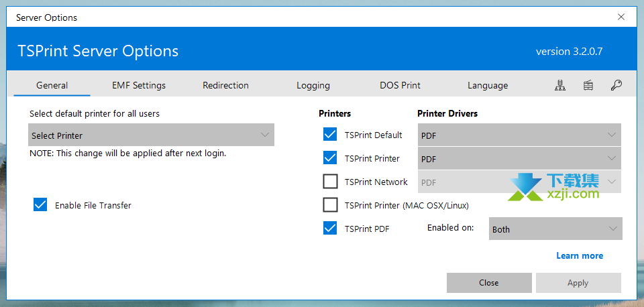The height and width of the screenshot is (307, 644).
Task: Open the EMF Settings tab
Action: [x=139, y=85]
